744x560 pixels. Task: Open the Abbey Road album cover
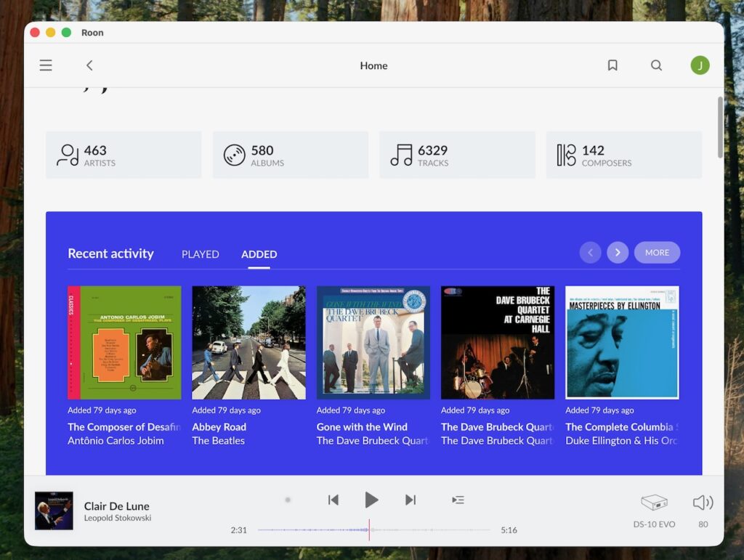(x=248, y=342)
